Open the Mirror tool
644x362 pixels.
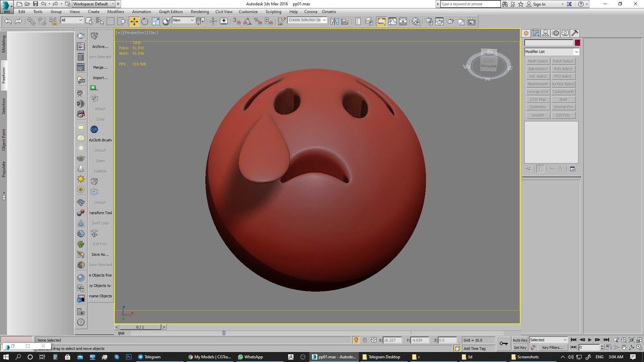click(334, 21)
